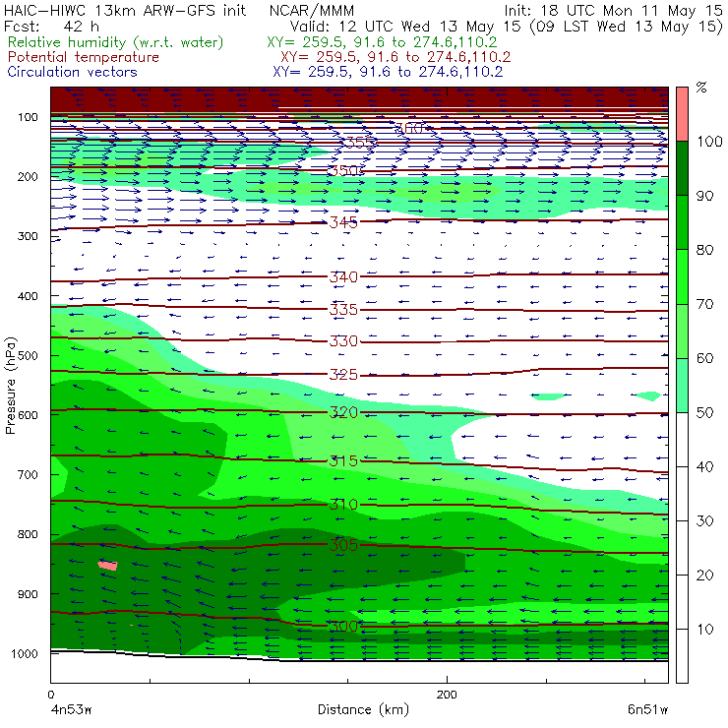
Task: Click the 350 potential temperature contour label
Action: click(343, 171)
